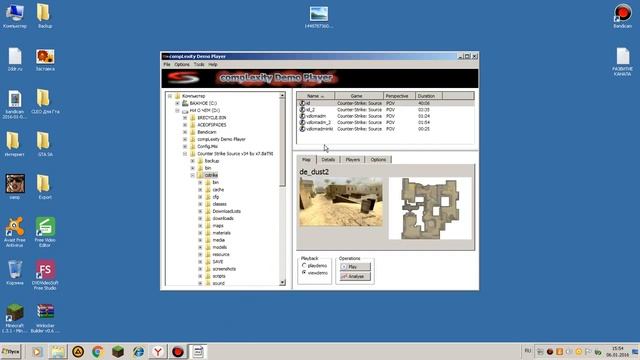Expand the downloads folder node
Screen dimensions: 640x360
pyautogui.click(x=200, y=218)
